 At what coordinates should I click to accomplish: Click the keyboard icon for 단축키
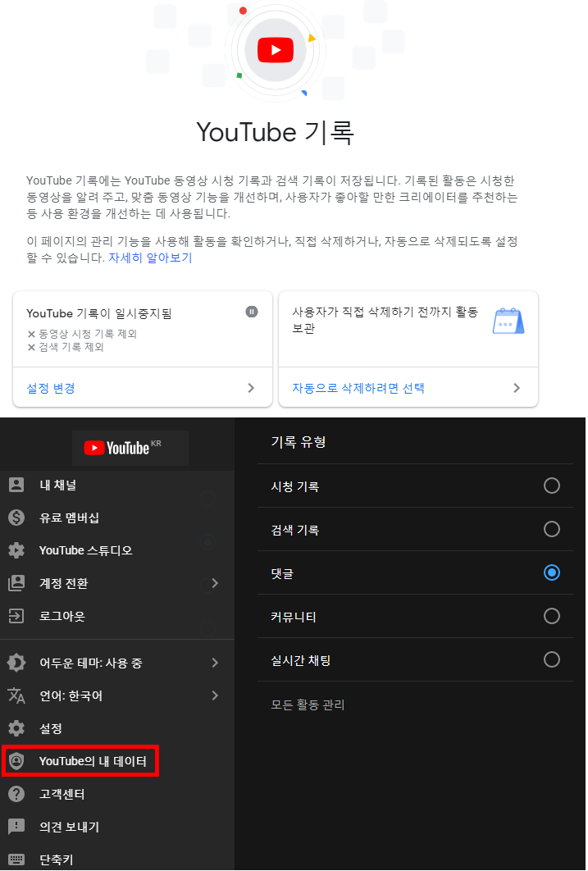pyautogui.click(x=16, y=860)
